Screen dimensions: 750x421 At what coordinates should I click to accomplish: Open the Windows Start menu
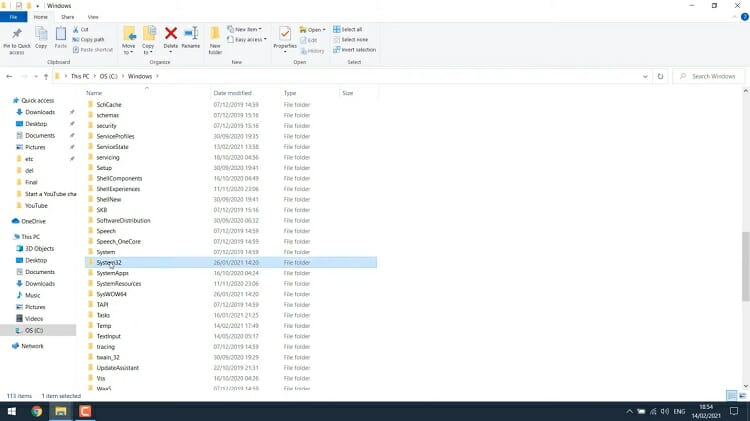11,411
